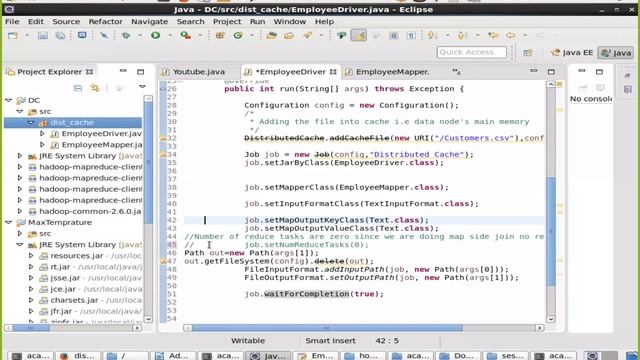
Task: Toggle Skip All Breakpoints in the toolbar
Action: [104, 36]
